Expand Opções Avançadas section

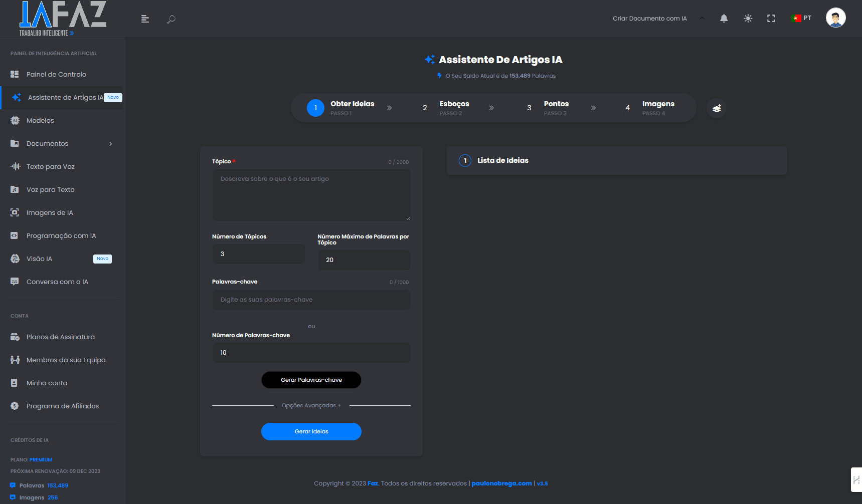(311, 405)
